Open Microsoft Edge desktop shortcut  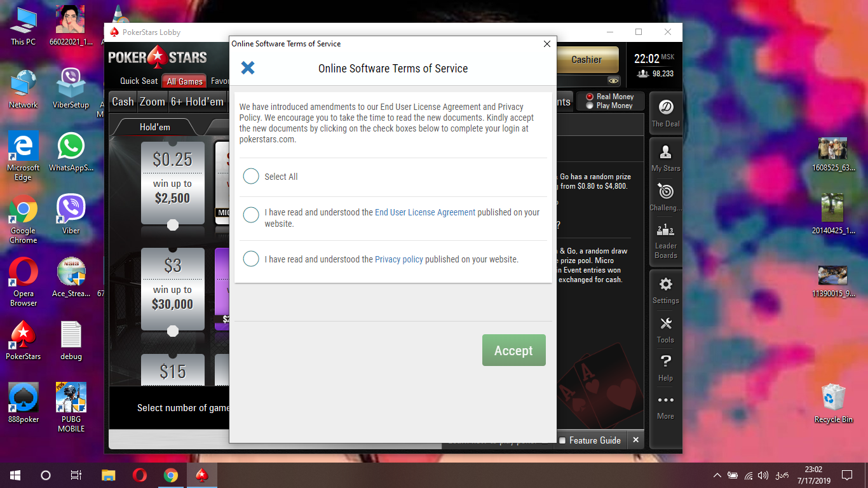click(x=24, y=156)
